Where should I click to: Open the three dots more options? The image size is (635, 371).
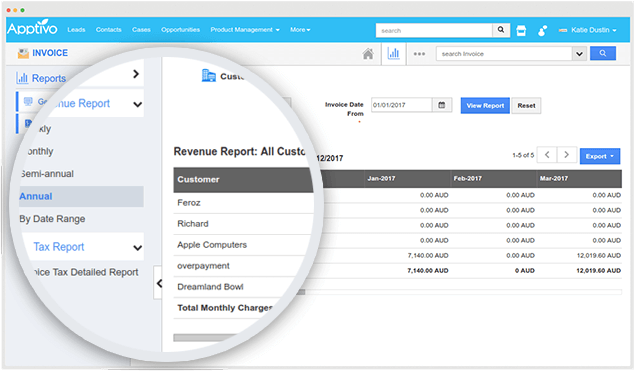click(419, 54)
